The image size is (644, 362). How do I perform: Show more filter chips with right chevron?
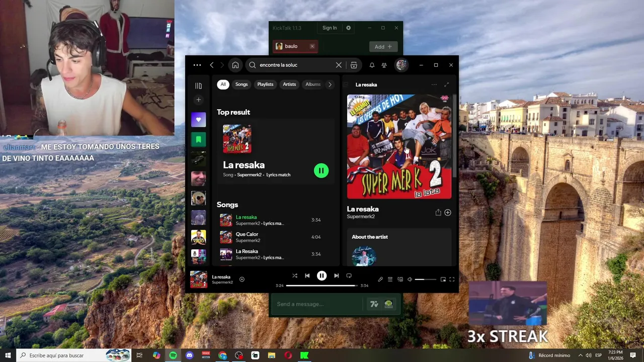[x=330, y=84]
